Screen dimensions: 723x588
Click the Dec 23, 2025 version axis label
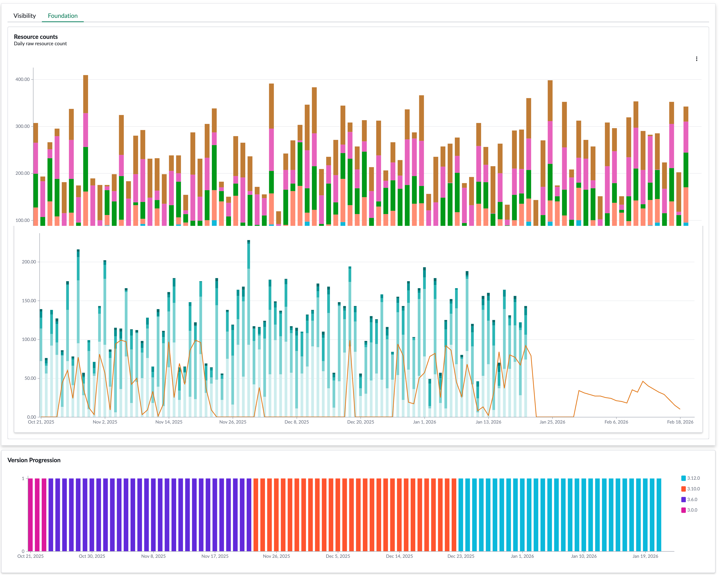pos(461,556)
